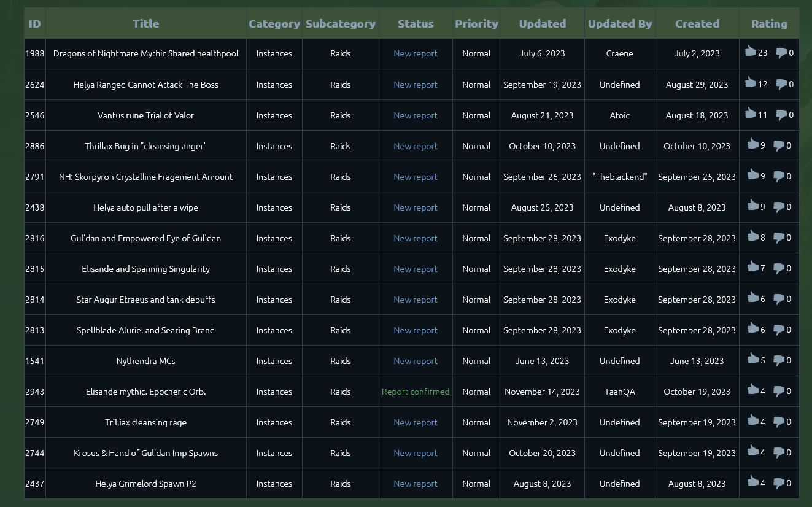812x507 pixels.
Task: Sort the table by ID column
Action: [35, 24]
